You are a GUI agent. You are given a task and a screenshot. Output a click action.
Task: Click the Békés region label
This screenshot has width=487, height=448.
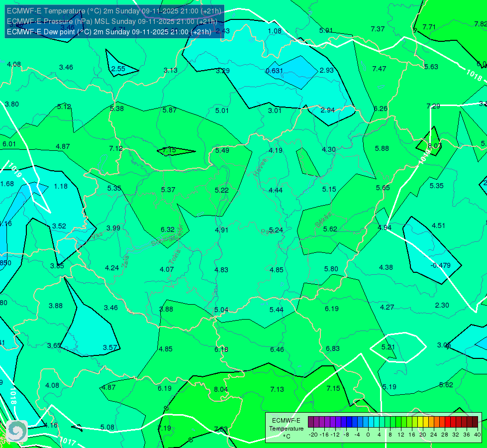pos(323,220)
